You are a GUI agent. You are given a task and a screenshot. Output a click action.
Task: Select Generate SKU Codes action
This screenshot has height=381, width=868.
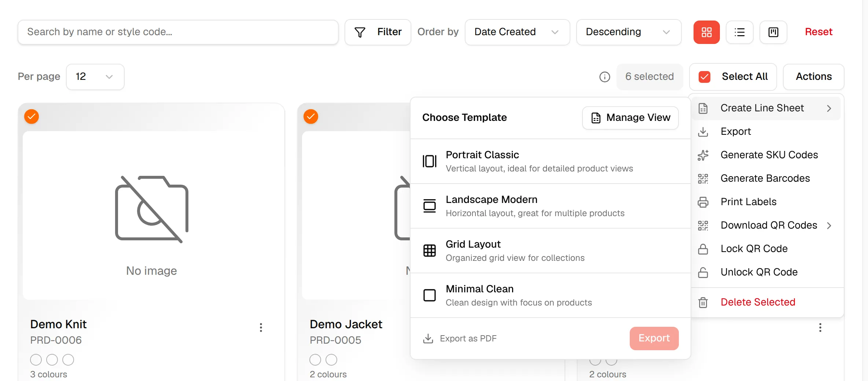coord(766,155)
